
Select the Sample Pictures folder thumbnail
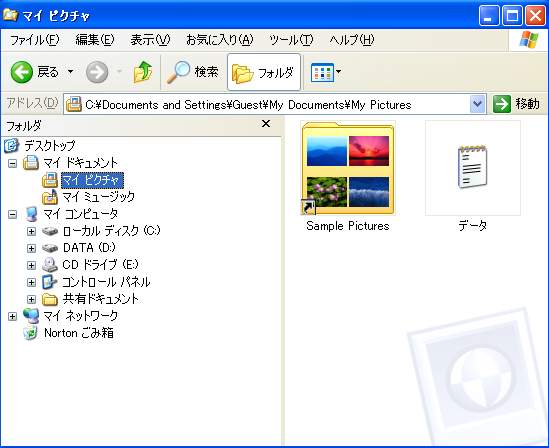click(349, 168)
